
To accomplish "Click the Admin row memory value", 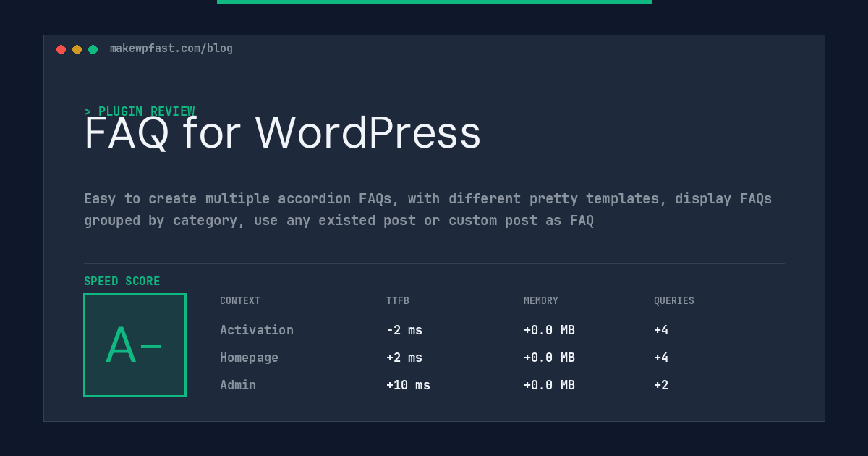I will click(x=549, y=385).
